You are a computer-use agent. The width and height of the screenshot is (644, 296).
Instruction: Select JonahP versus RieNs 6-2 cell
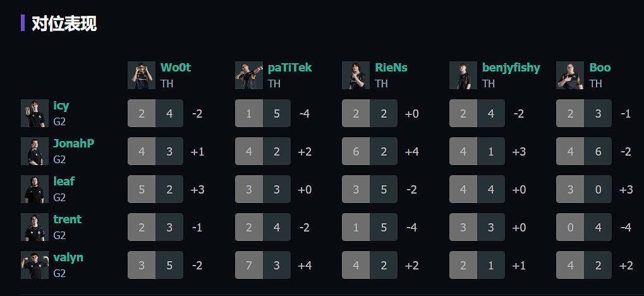pos(370,152)
